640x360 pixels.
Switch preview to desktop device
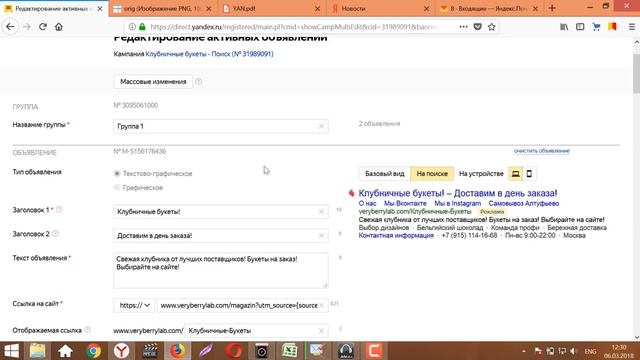coord(516,173)
